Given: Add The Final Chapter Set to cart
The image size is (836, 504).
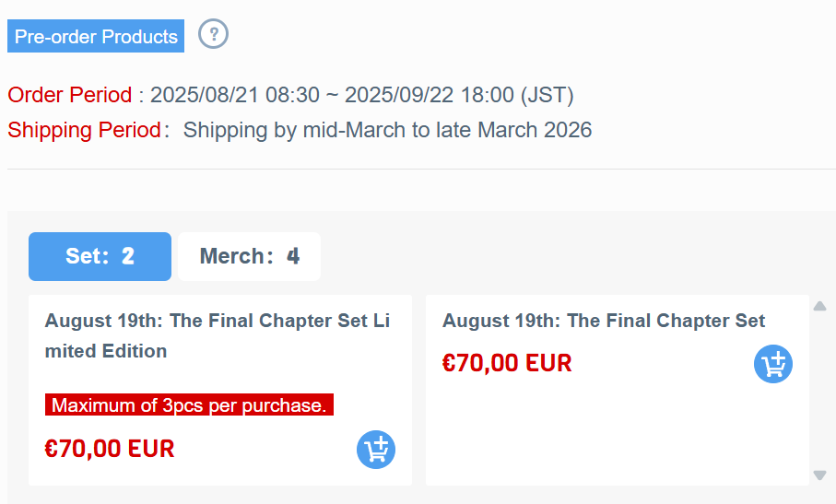Looking at the screenshot, I should tap(773, 364).
